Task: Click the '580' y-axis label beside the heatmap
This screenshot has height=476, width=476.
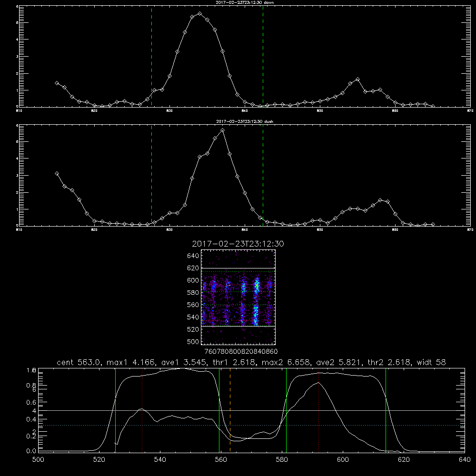Action: point(193,293)
